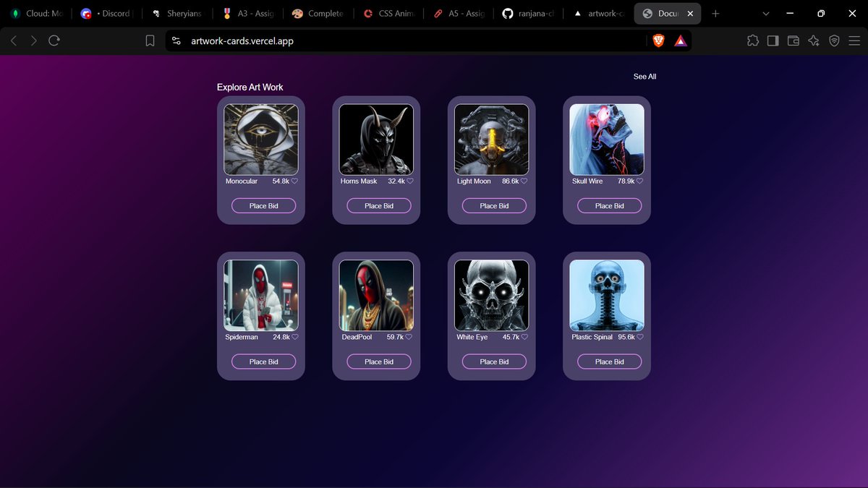This screenshot has width=868, height=488.
Task: Open the Brave VPN shield icon
Action: click(x=834, y=41)
